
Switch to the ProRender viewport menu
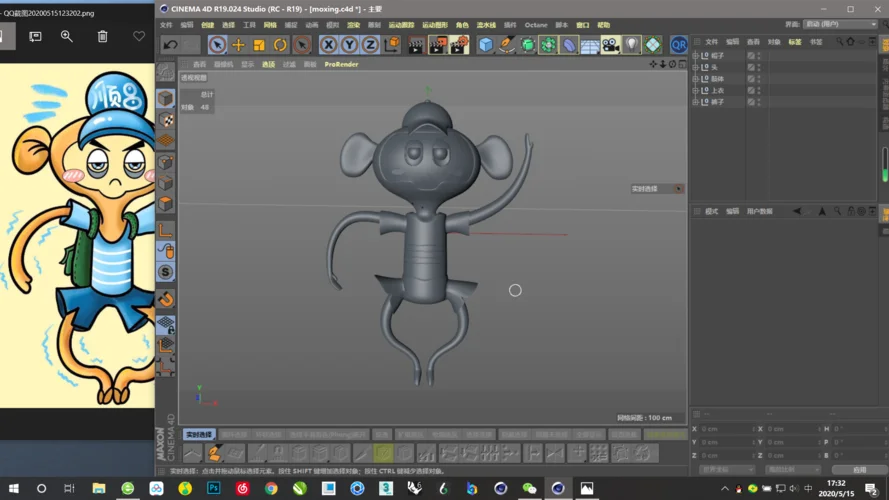click(x=341, y=64)
